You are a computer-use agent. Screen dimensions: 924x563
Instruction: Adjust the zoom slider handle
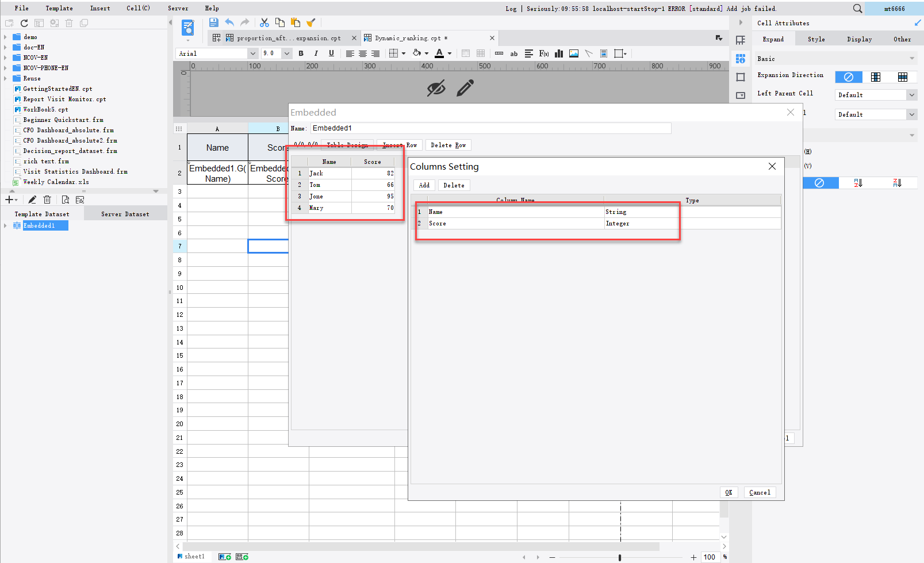(x=620, y=557)
